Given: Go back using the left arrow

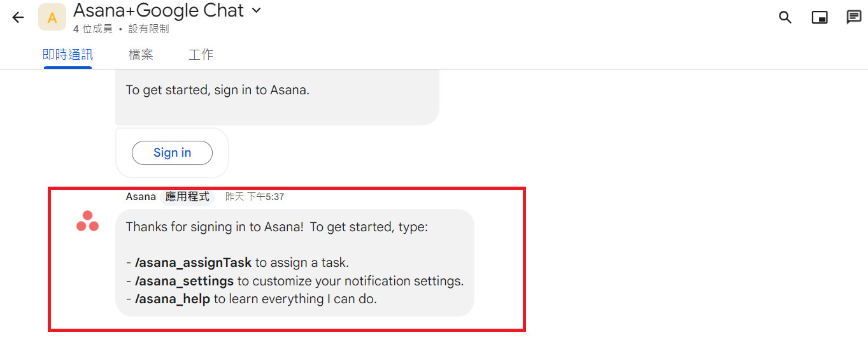Looking at the screenshot, I should 18,17.
